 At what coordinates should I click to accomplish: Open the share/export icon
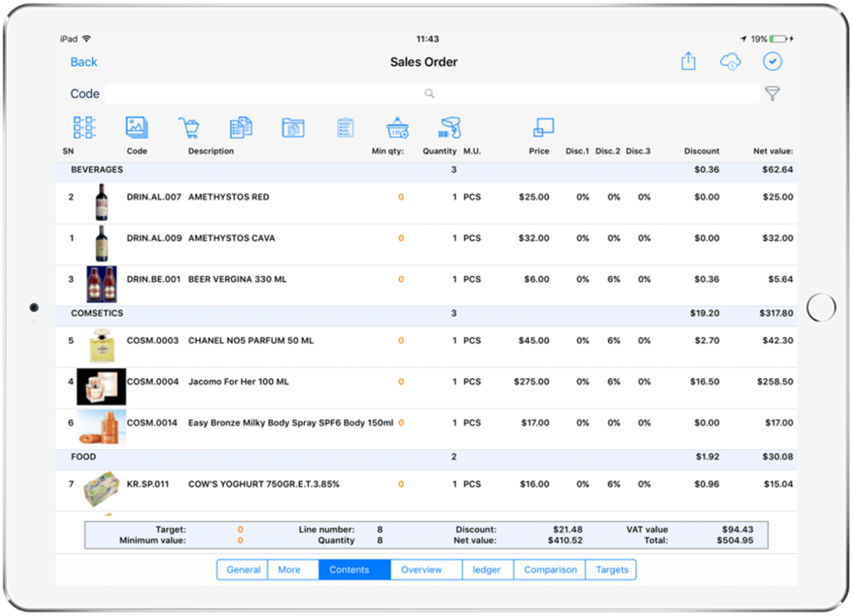[x=688, y=62]
